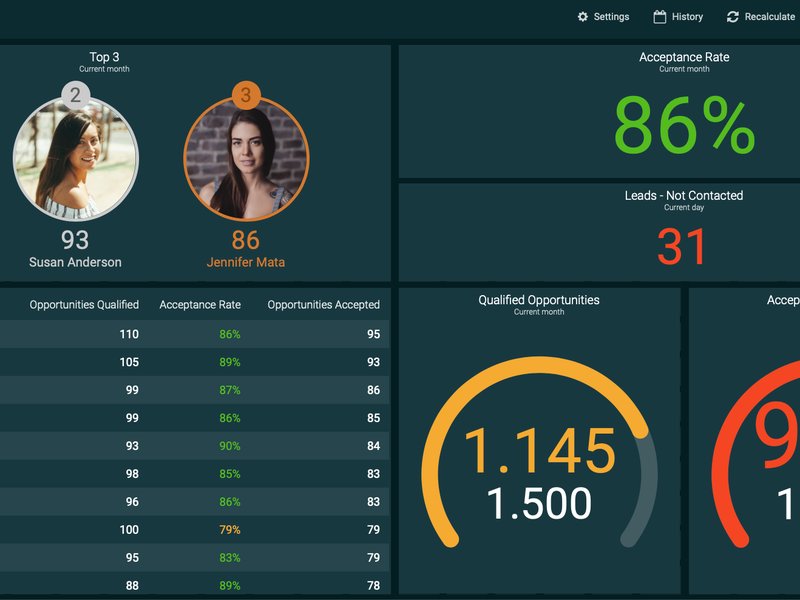Select 100 in the Opportunities Qualified column
This screenshot has height=600, width=800.
pyautogui.click(x=129, y=530)
